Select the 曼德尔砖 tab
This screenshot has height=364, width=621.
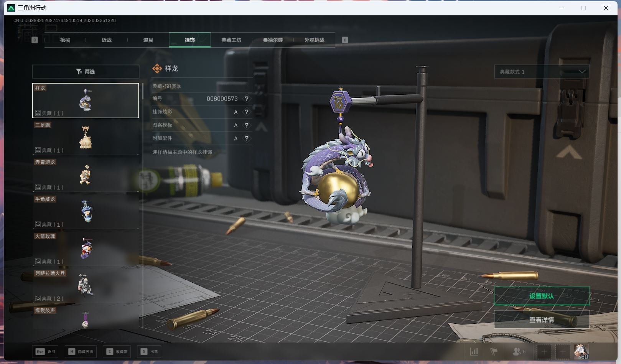[x=273, y=40]
